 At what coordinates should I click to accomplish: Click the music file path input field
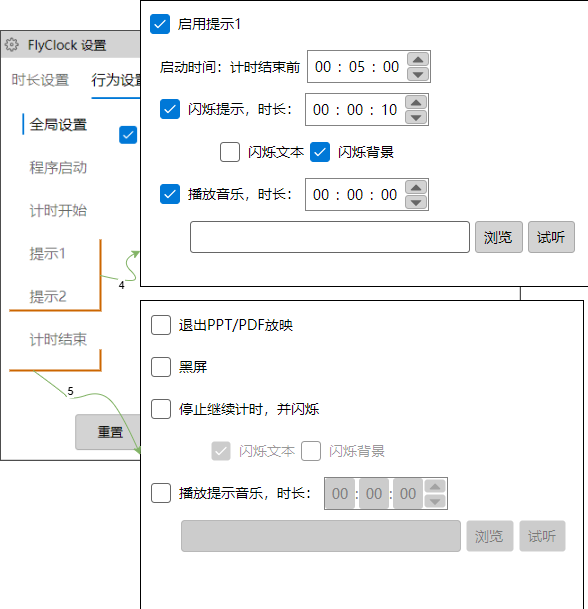[330, 237]
